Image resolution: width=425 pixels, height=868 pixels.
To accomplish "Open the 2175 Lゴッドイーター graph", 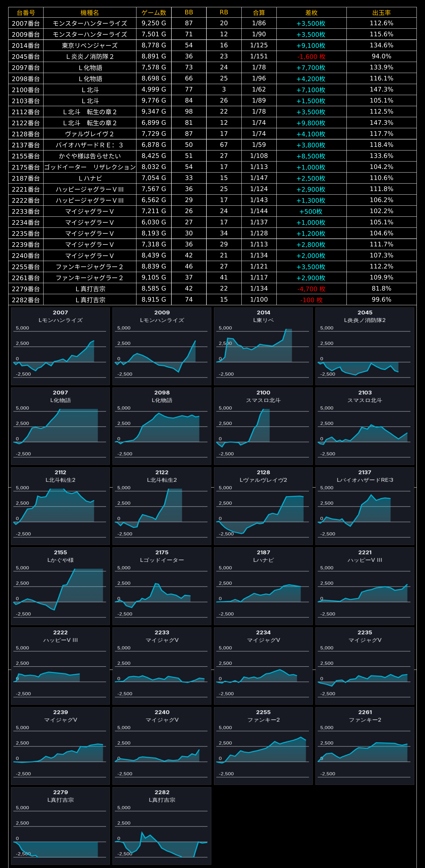I will pyautogui.click(x=162, y=586).
